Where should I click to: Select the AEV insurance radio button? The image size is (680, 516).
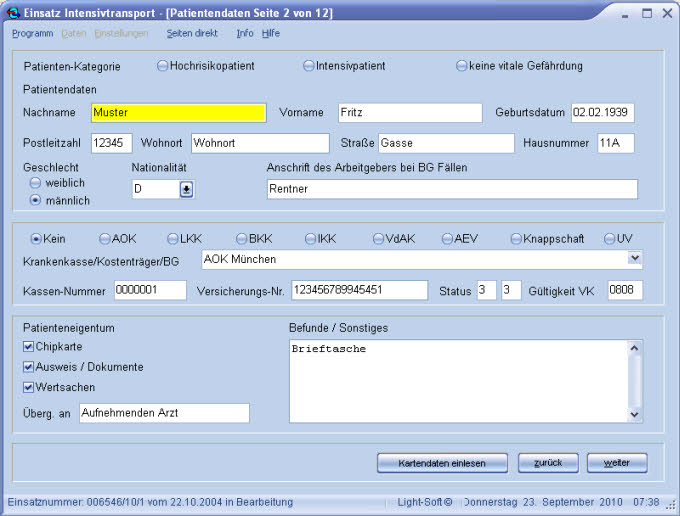pos(447,238)
